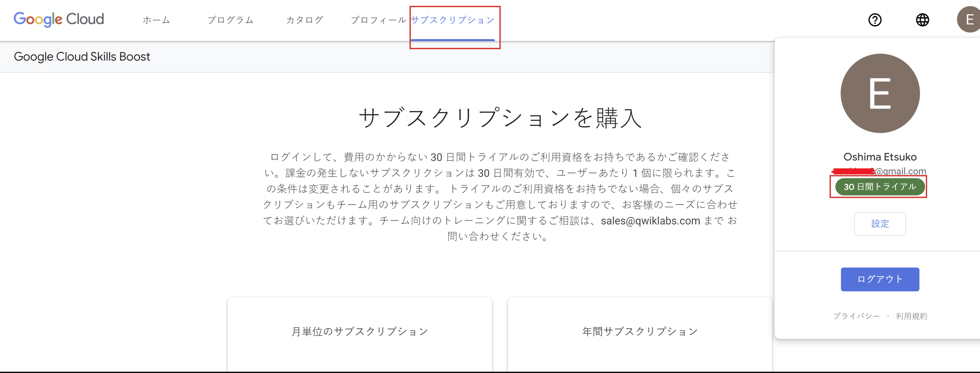Open the プログラム tab
Screen dimensions: 980x373
(231, 20)
